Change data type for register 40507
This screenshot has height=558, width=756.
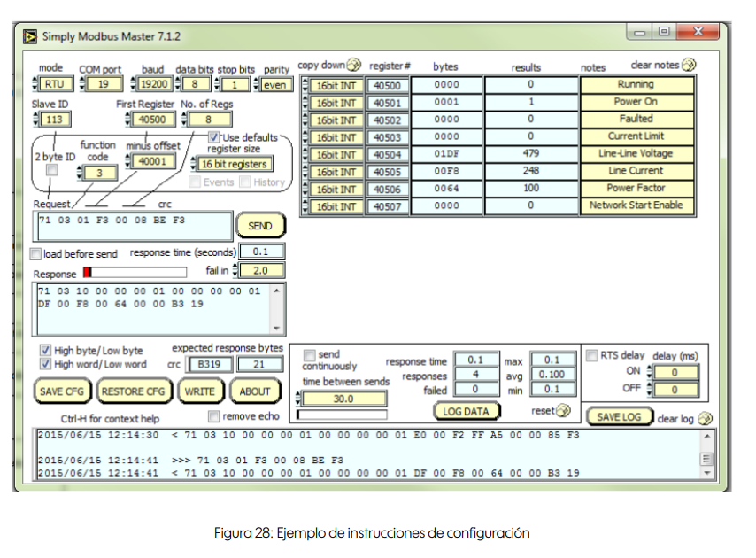click(336, 206)
